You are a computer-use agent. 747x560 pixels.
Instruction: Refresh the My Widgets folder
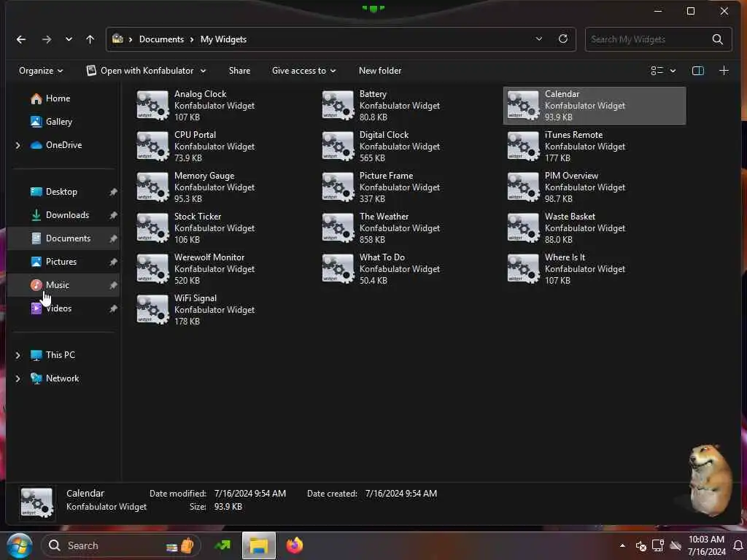(x=563, y=39)
